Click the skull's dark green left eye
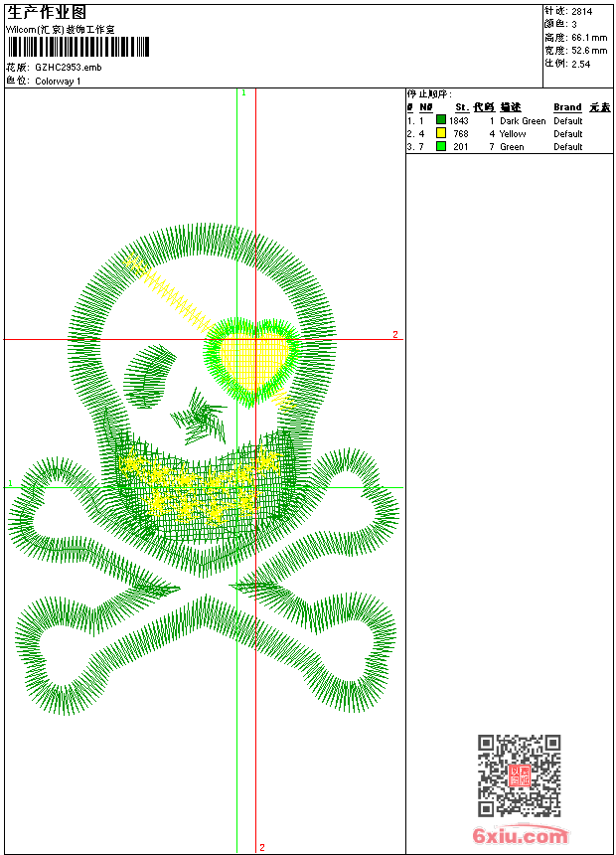Screen dimensions: 616x855 [150, 370]
